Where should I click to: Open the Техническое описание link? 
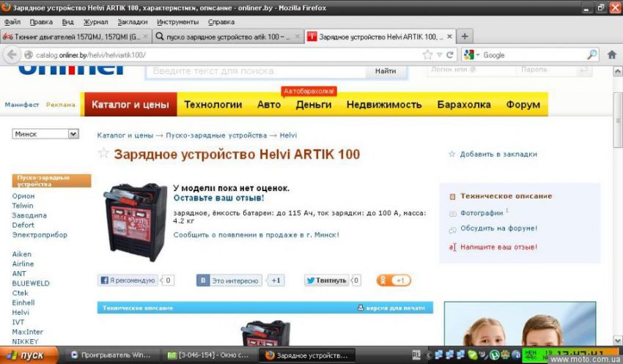506,196
